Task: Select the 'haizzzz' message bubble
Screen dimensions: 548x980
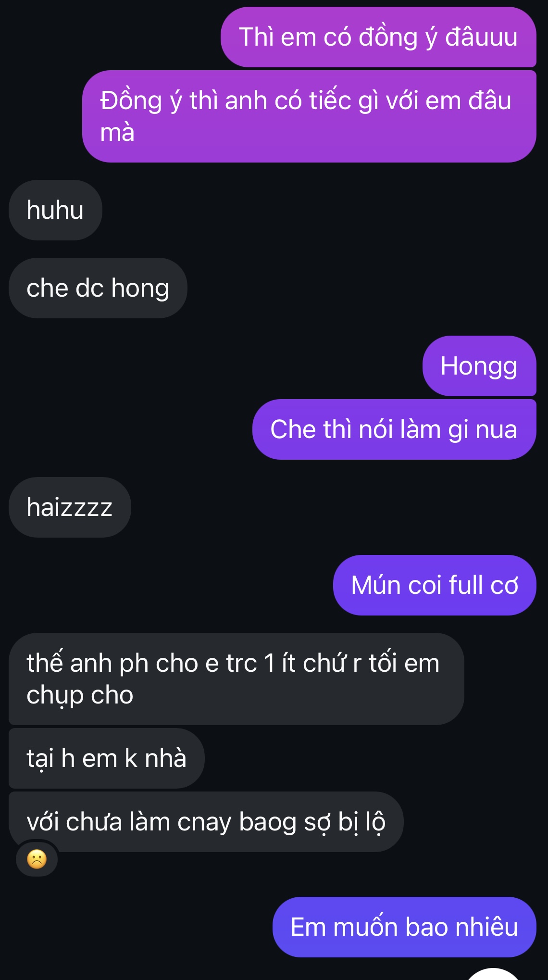Action: tap(70, 507)
